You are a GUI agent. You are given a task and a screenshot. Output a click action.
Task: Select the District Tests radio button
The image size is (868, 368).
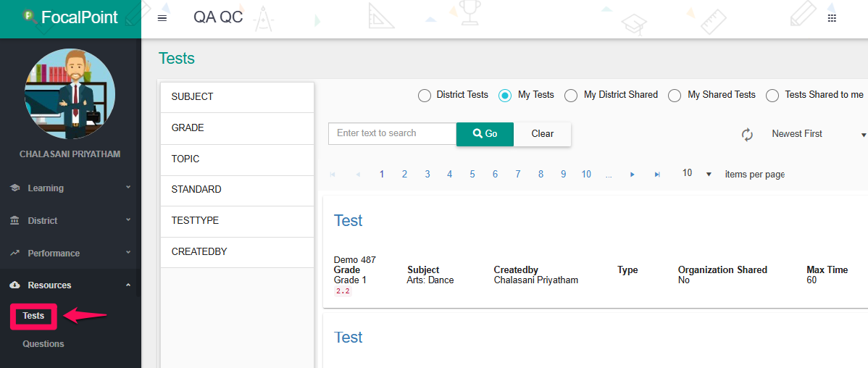coord(424,96)
